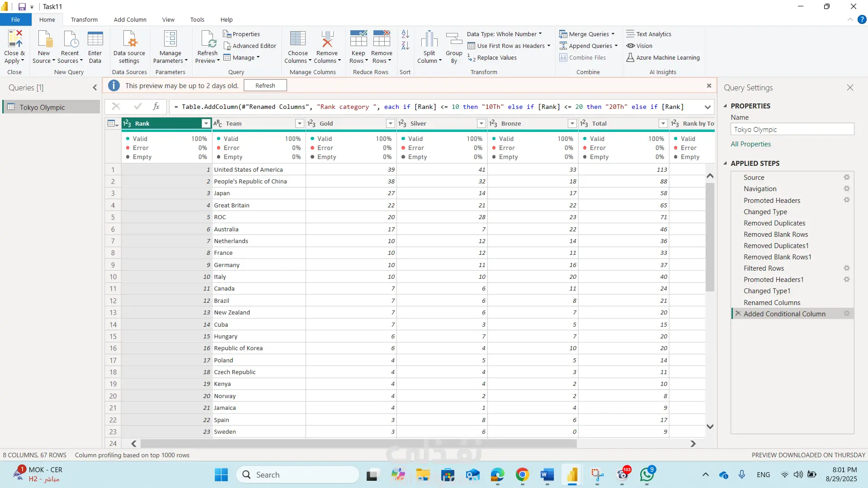Click the Keep Rows icon

(x=358, y=40)
